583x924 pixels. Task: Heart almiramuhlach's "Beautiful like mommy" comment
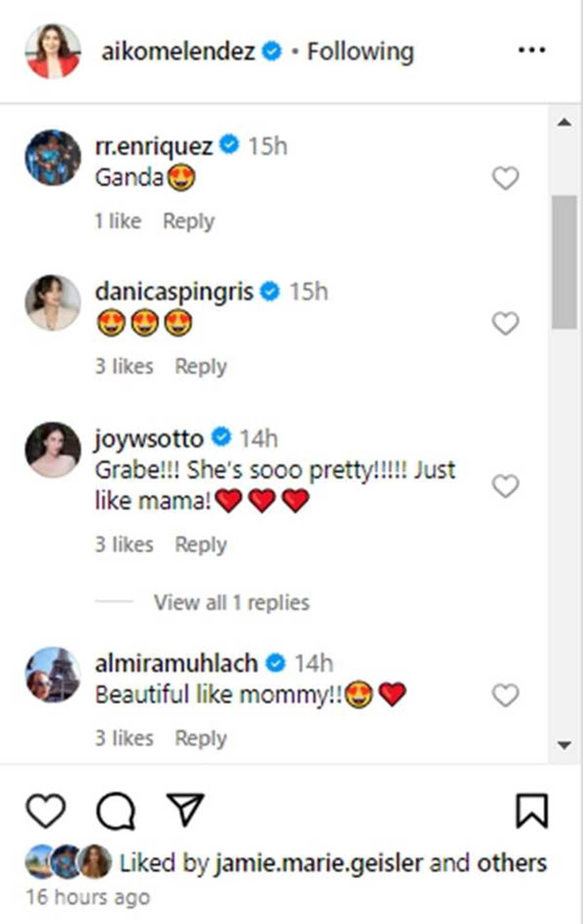(505, 695)
